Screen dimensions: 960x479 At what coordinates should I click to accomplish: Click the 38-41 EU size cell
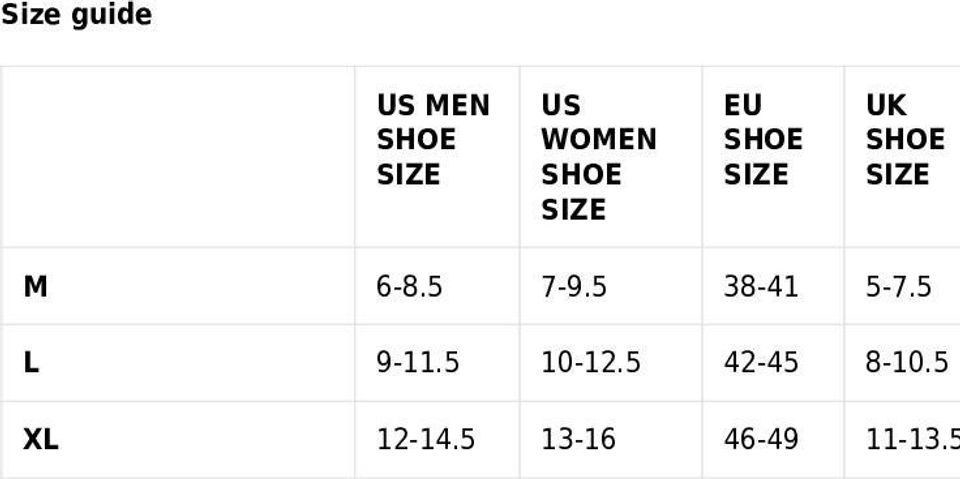point(761,287)
